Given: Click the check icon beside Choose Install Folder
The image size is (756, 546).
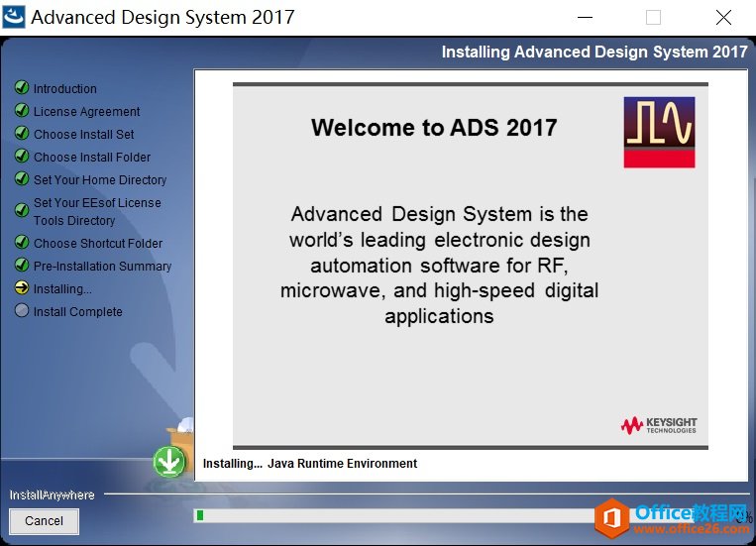Looking at the screenshot, I should click(x=22, y=156).
